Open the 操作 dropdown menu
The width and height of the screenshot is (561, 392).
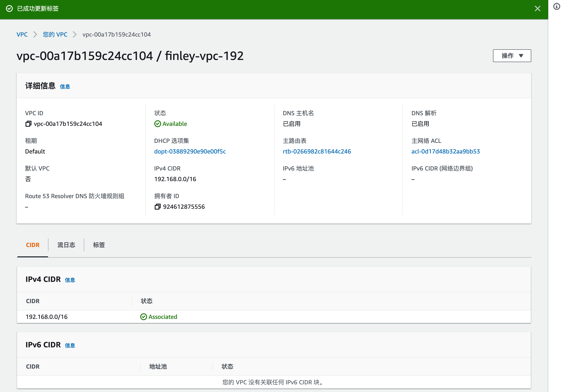pyautogui.click(x=512, y=56)
